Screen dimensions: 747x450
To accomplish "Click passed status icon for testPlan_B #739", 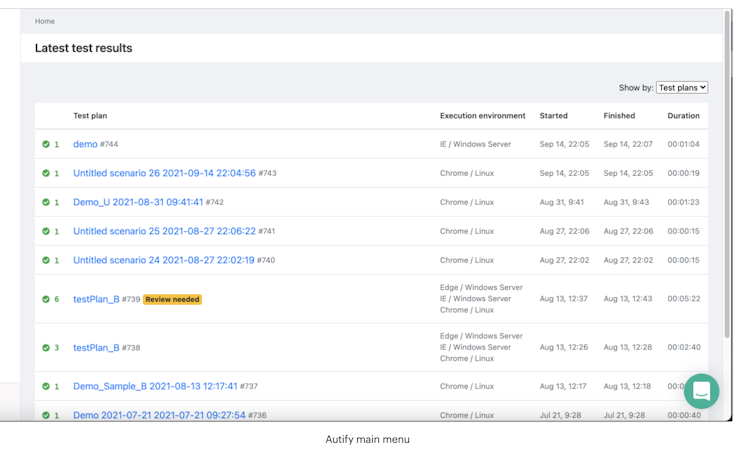I will [46, 299].
